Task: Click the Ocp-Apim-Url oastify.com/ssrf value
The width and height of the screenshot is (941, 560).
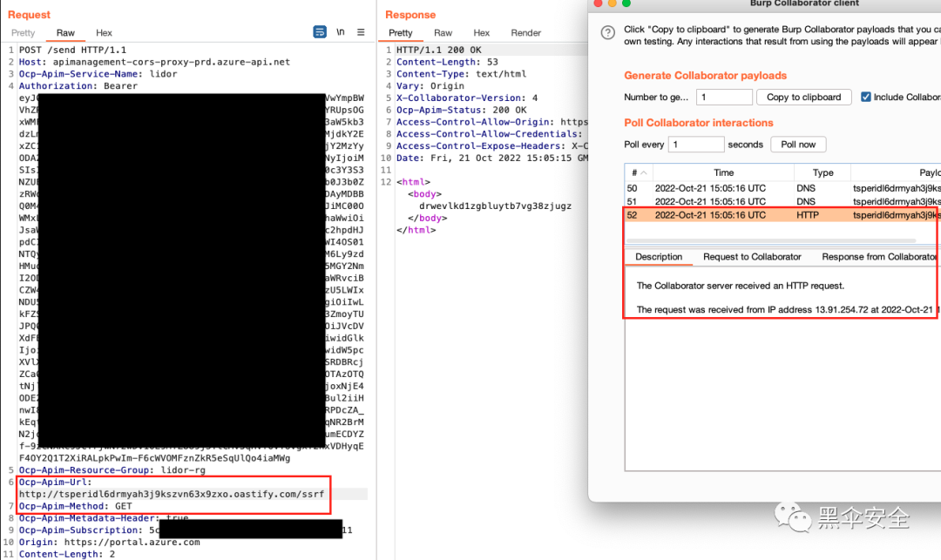Action: 171,494
